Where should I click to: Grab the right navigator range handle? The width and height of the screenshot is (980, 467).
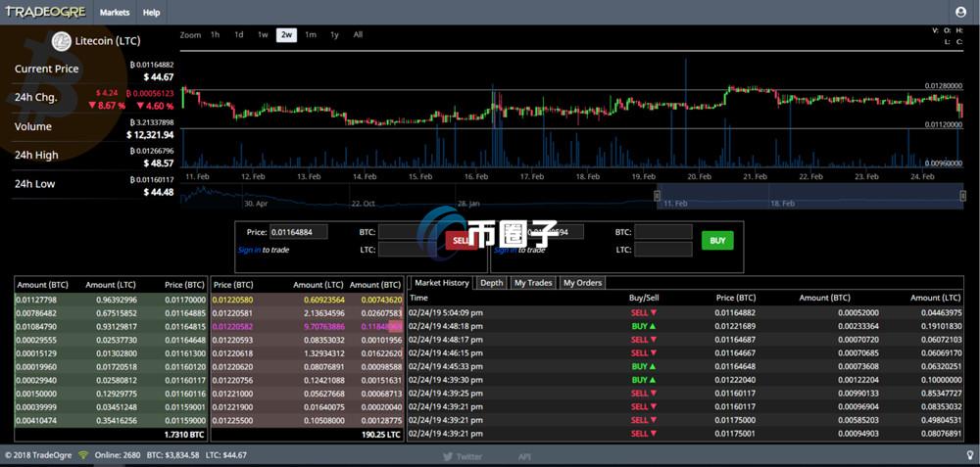962,196
